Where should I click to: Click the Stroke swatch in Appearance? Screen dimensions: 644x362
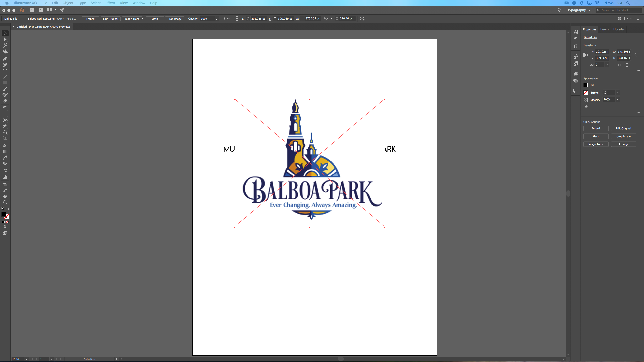(586, 93)
